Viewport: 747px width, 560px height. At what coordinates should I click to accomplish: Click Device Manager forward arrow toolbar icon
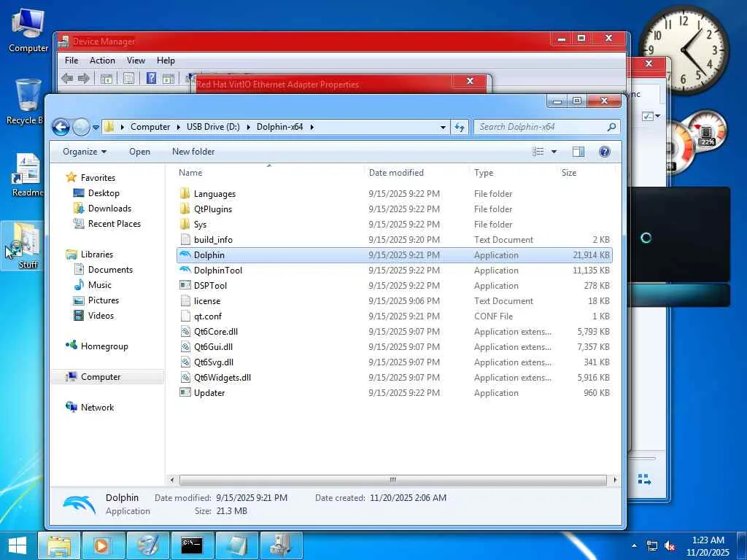coord(84,79)
